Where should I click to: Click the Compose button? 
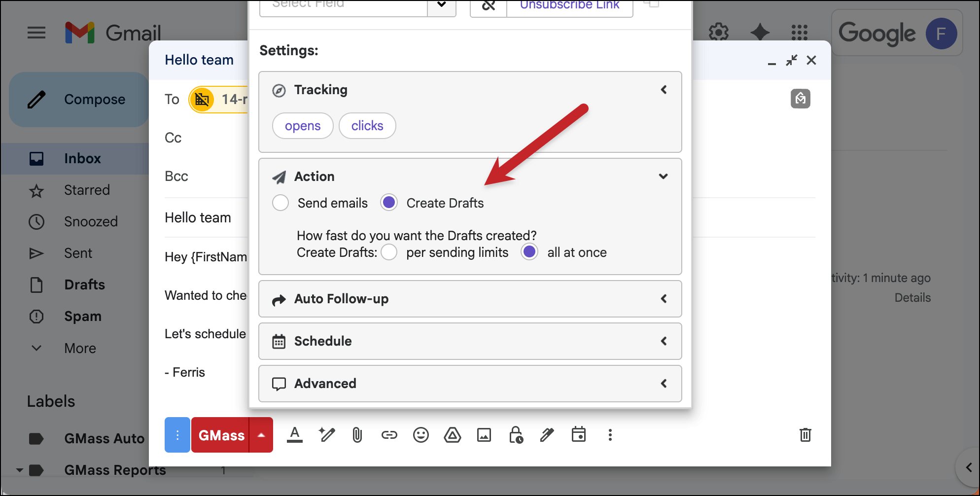[79, 100]
